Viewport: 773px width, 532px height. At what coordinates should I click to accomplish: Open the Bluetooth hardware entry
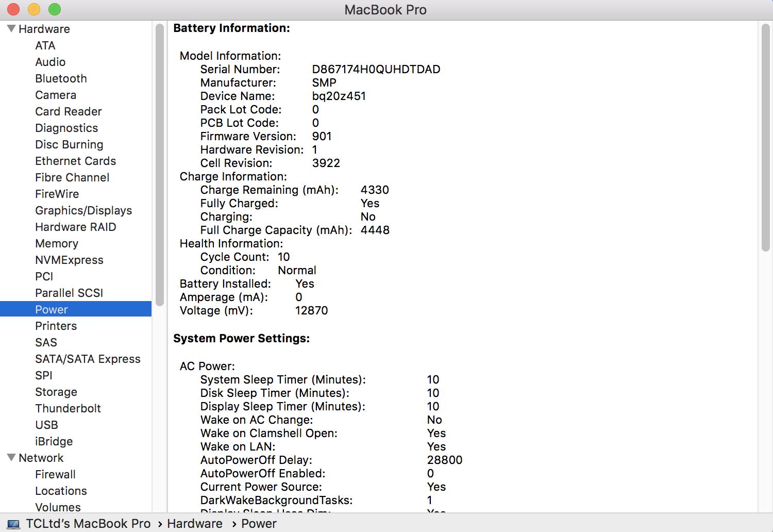61,78
